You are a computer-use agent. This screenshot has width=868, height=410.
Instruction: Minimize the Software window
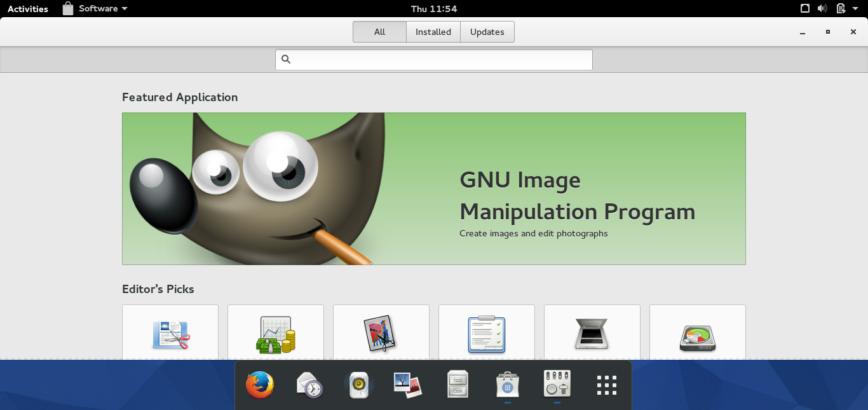(x=803, y=32)
